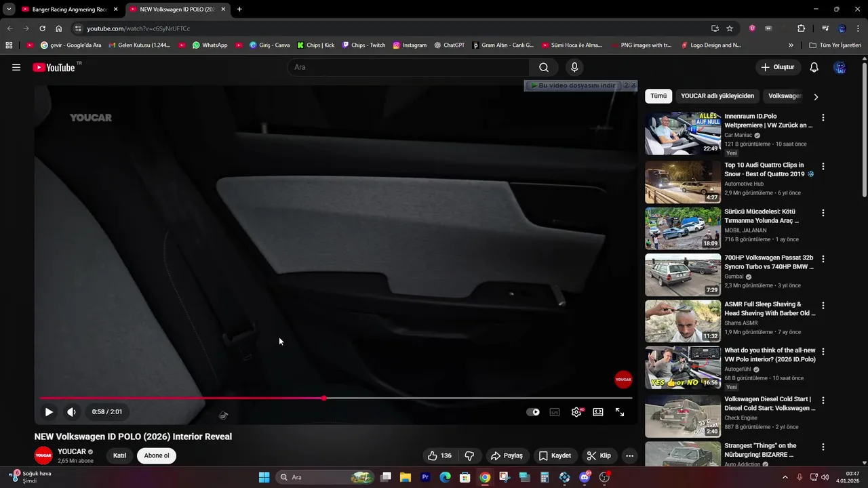Open the Instagram bookmark
The image size is (868, 488).
pos(410,45)
